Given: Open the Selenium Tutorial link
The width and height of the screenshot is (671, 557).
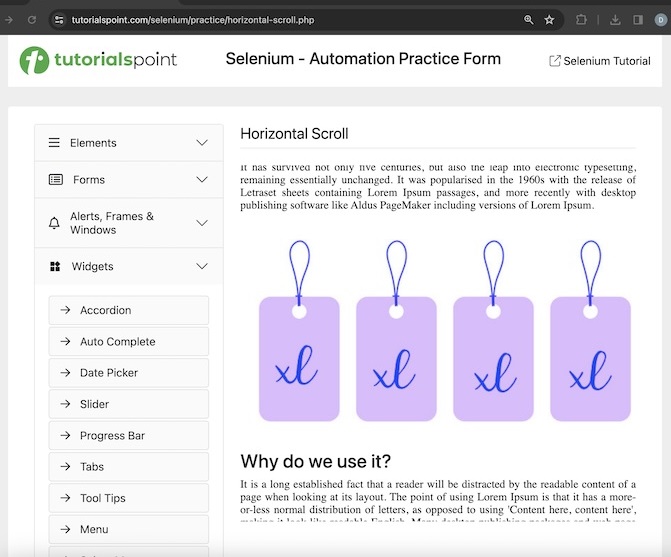Looking at the screenshot, I should [x=600, y=61].
